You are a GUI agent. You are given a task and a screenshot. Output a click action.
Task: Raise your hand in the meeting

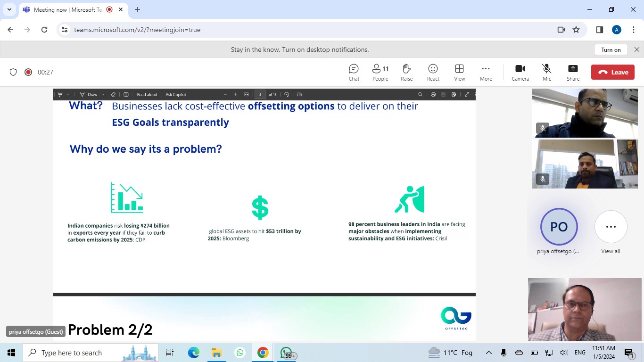tap(407, 72)
